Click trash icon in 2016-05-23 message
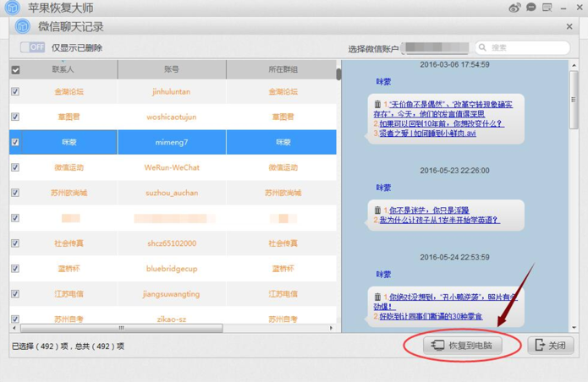The width and height of the screenshot is (588, 382). [377, 210]
